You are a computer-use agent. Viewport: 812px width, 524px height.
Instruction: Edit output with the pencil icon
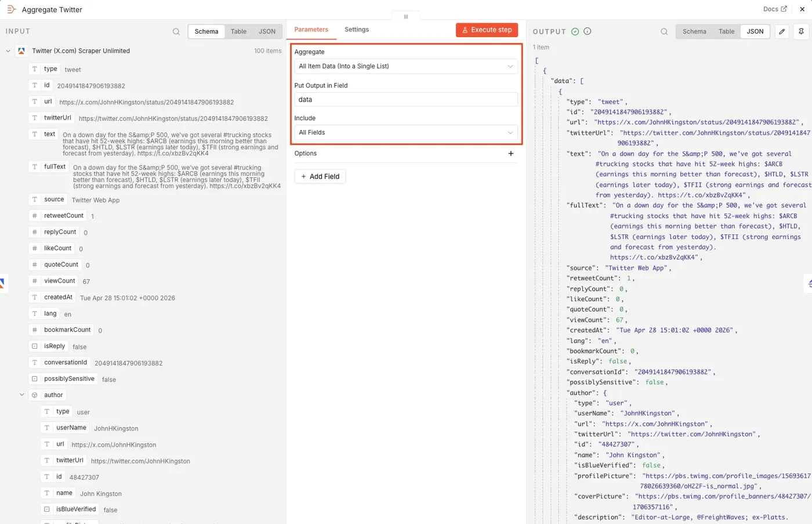tap(782, 31)
